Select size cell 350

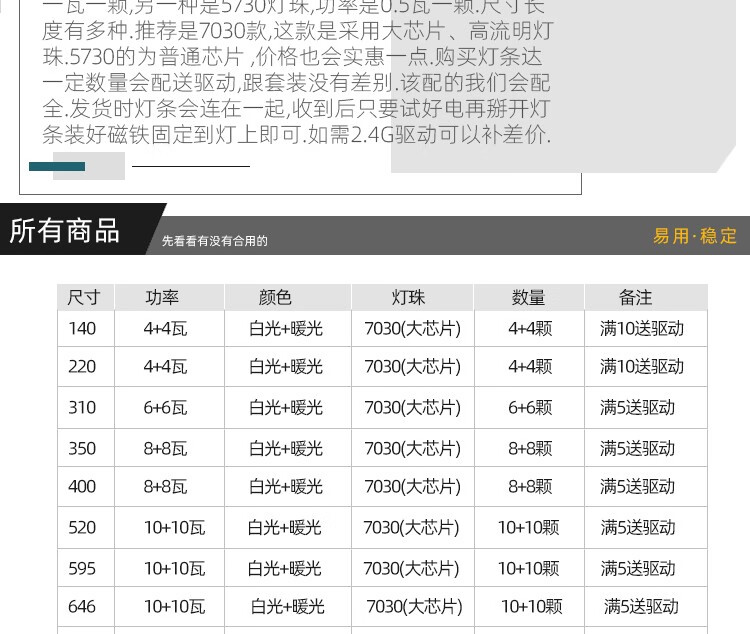click(82, 449)
